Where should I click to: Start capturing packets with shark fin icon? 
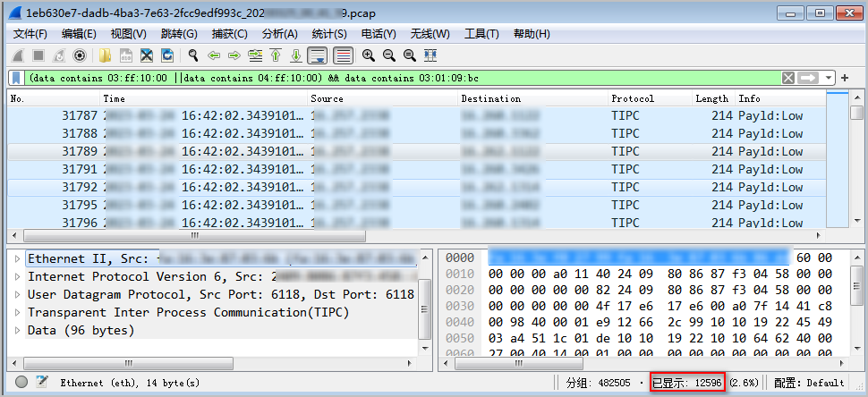[x=18, y=55]
